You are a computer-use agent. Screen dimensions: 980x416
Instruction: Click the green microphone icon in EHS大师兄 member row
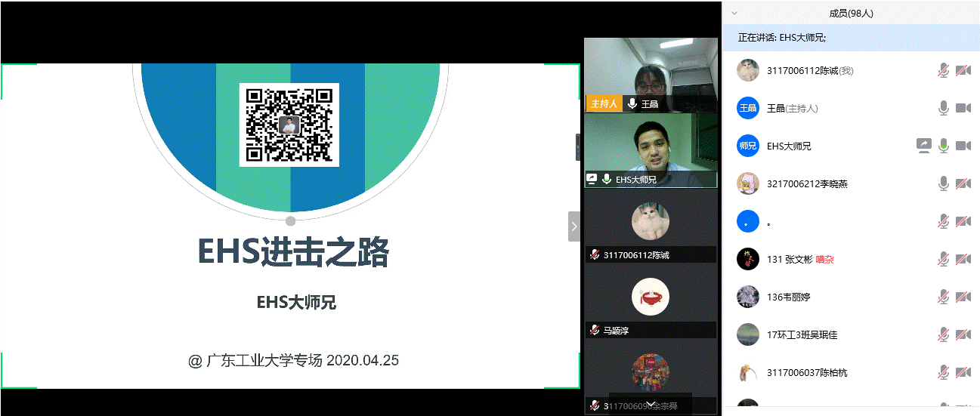click(x=943, y=146)
